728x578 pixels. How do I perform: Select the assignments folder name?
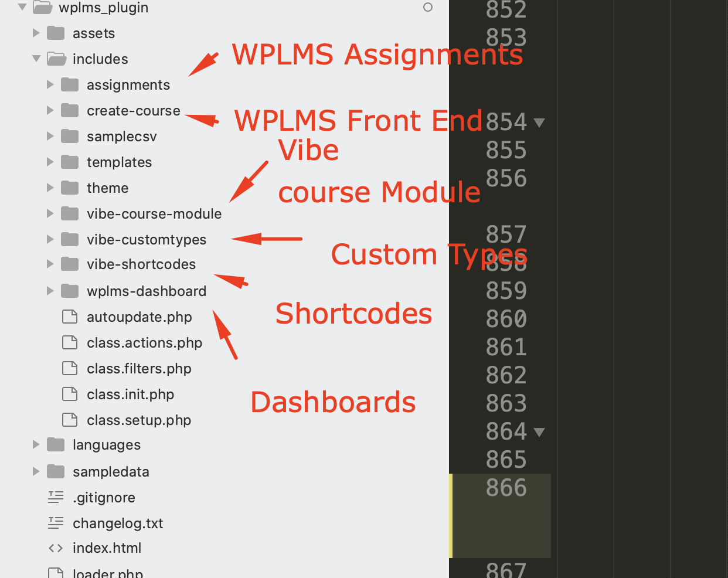[x=128, y=85]
